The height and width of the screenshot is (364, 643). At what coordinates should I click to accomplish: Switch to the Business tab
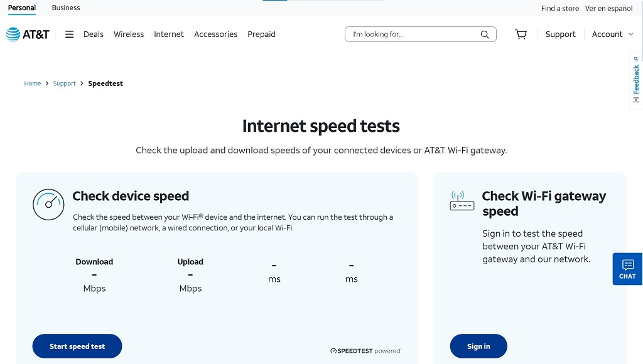pyautogui.click(x=66, y=8)
